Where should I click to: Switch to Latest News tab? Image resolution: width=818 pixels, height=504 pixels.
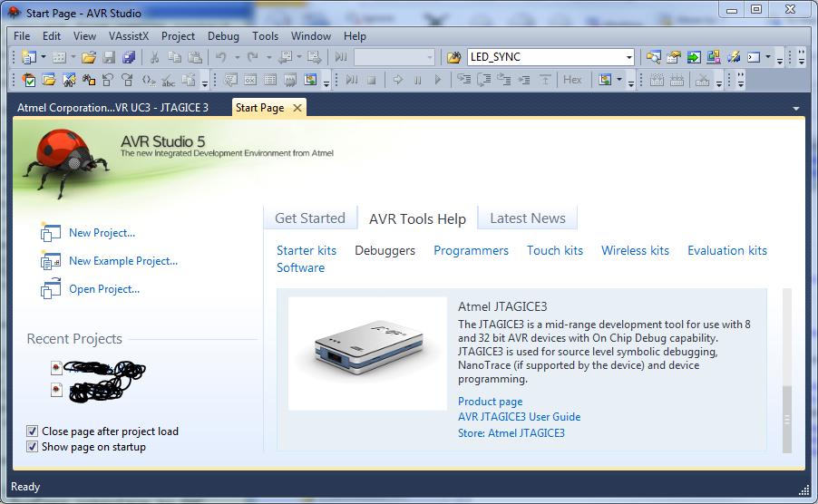(x=528, y=218)
